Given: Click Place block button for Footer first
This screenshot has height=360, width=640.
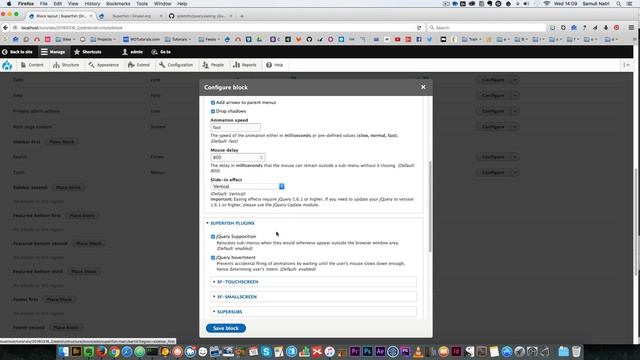Looking at the screenshot, I should click(x=59, y=300).
